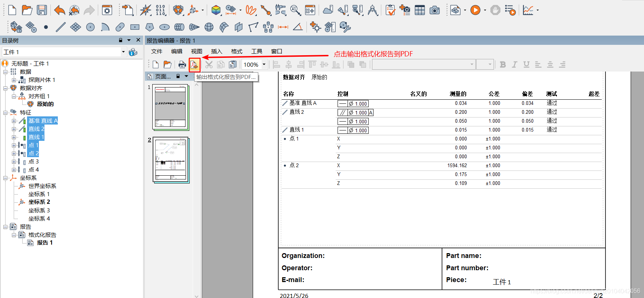The height and width of the screenshot is (298, 644).
Task: Collapse the 数据 tree node
Action: 6,72
